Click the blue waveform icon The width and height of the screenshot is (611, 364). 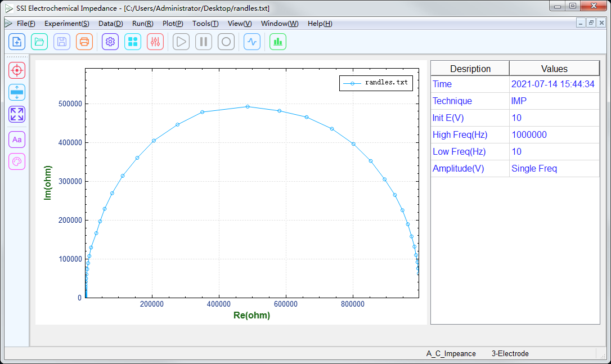pyautogui.click(x=252, y=42)
